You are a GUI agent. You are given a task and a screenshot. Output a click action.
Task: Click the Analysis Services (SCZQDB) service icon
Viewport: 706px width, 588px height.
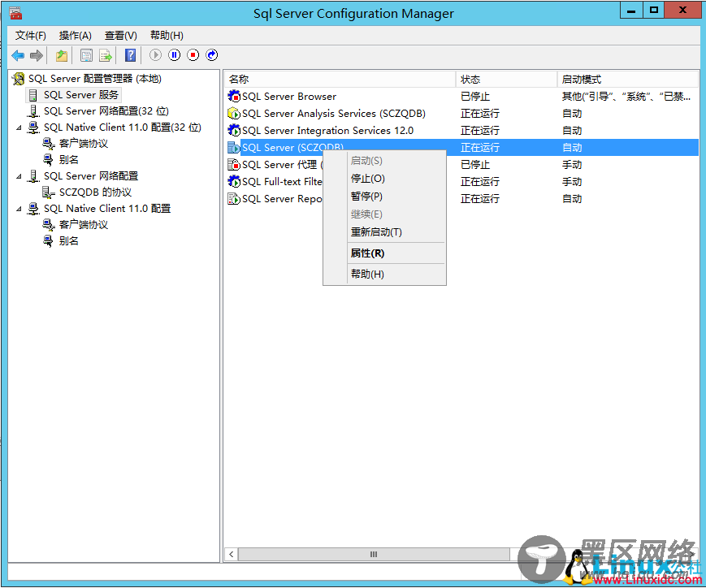[x=234, y=113]
